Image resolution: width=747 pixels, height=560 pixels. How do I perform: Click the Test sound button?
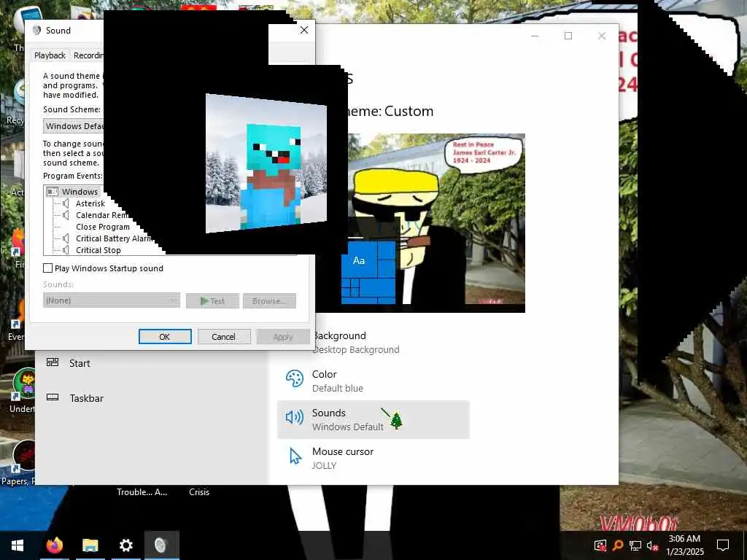(212, 301)
